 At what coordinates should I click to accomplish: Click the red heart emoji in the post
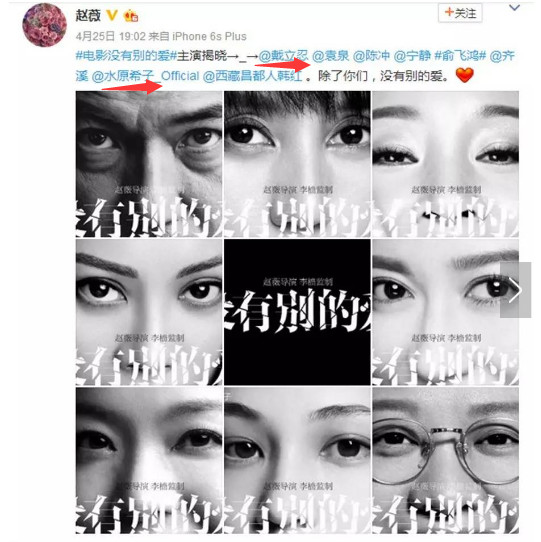(x=464, y=75)
